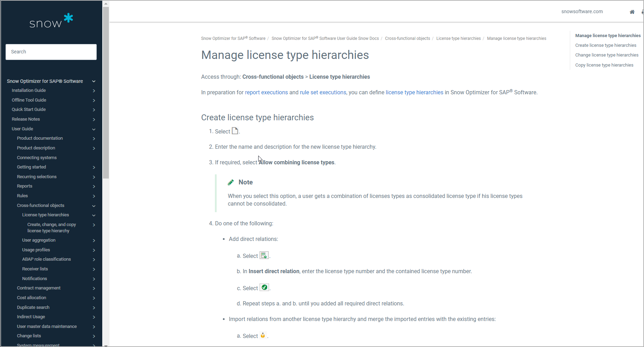Click the green pencil Note icon
This screenshot has height=347, width=644.
click(231, 182)
